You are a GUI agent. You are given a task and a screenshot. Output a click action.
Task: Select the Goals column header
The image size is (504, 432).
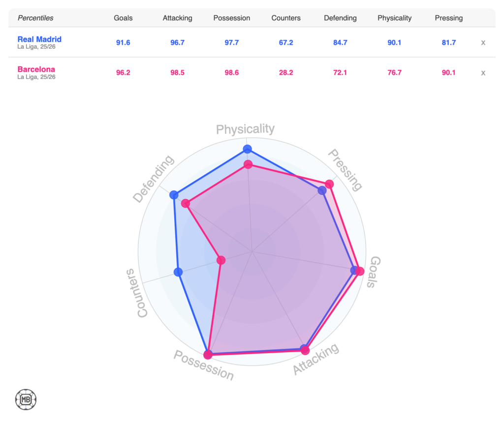pos(123,18)
